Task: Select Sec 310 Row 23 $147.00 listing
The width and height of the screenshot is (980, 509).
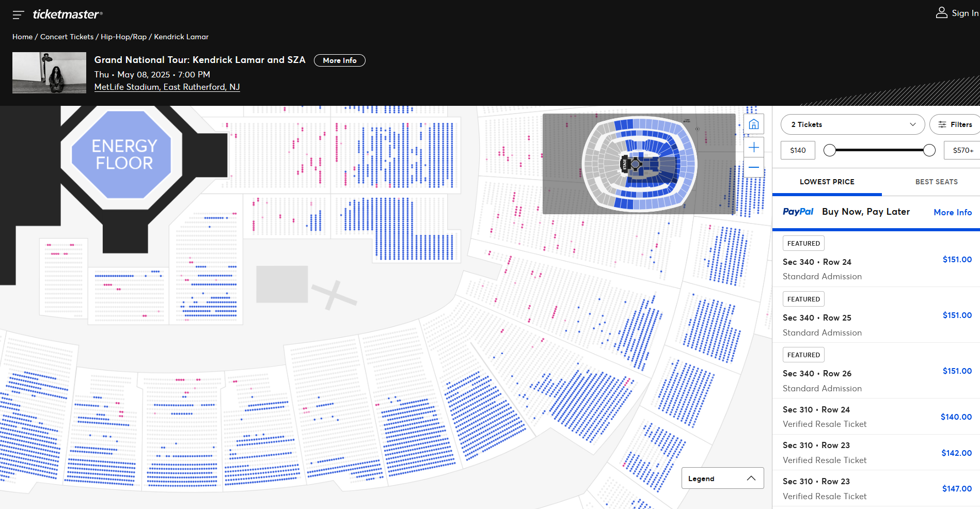Action: tap(876, 488)
